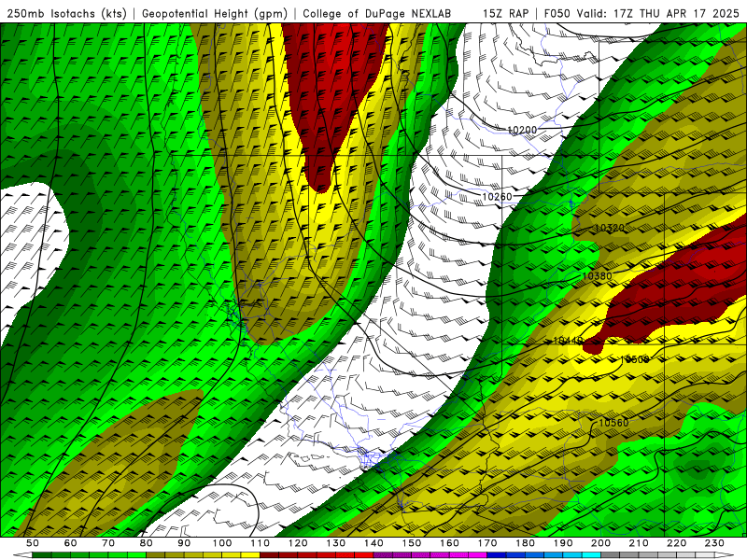Click the 120 value on the color scale
The image size is (747, 560).
click(x=298, y=543)
